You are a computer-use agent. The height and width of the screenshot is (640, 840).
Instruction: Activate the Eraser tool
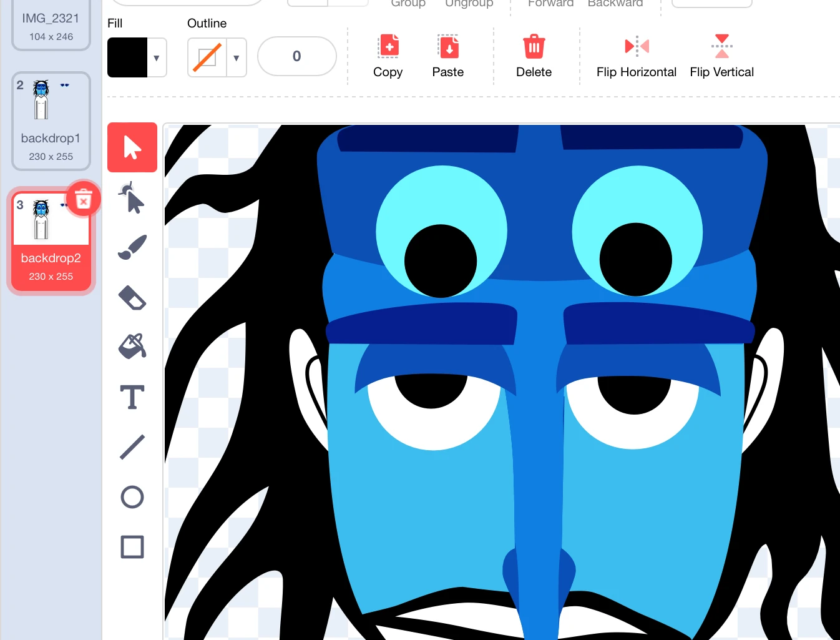(132, 297)
